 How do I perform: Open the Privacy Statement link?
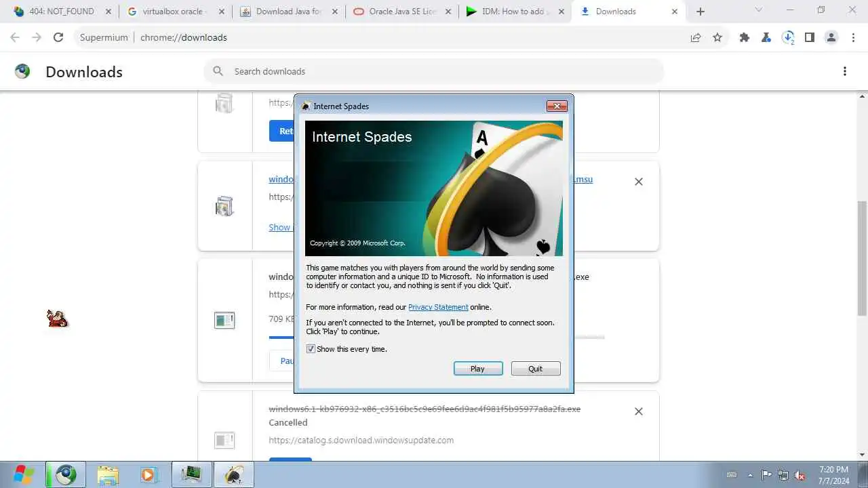click(438, 307)
